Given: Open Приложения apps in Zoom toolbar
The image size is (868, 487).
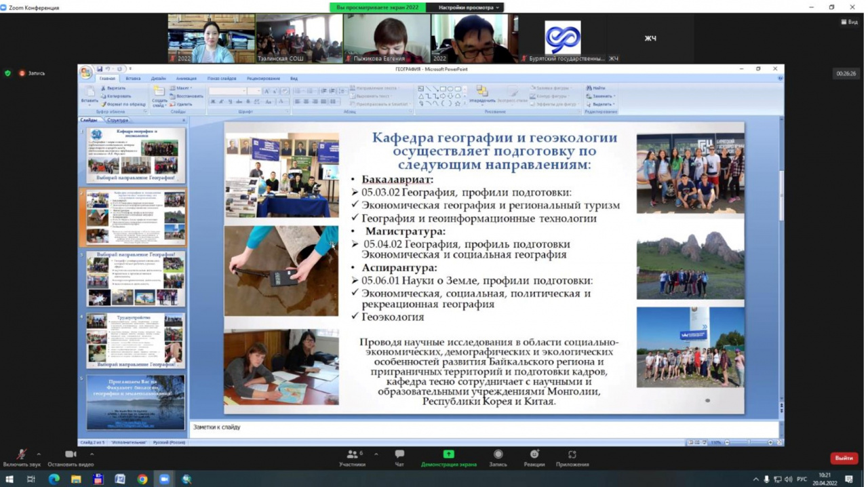Looking at the screenshot, I should click(572, 454).
